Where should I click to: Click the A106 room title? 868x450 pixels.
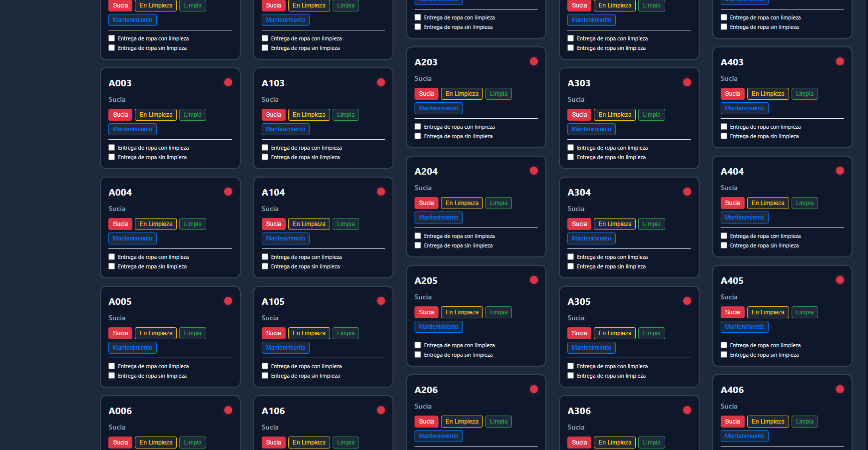pos(273,411)
